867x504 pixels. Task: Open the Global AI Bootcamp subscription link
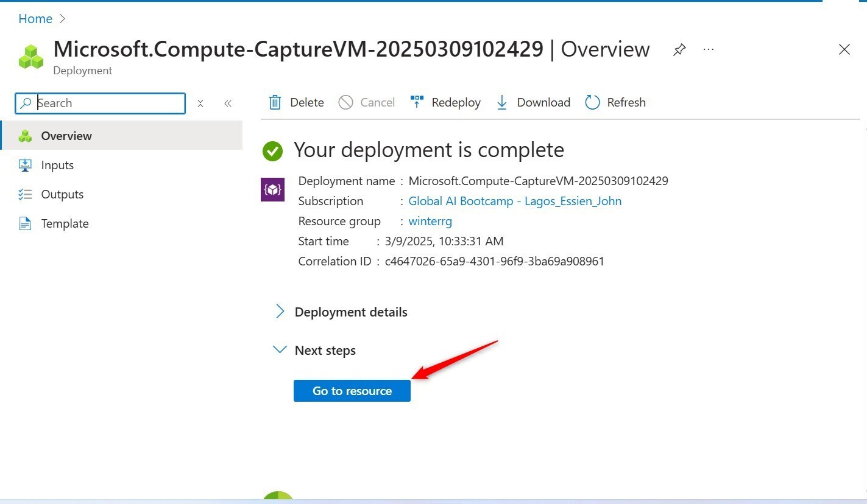click(515, 201)
